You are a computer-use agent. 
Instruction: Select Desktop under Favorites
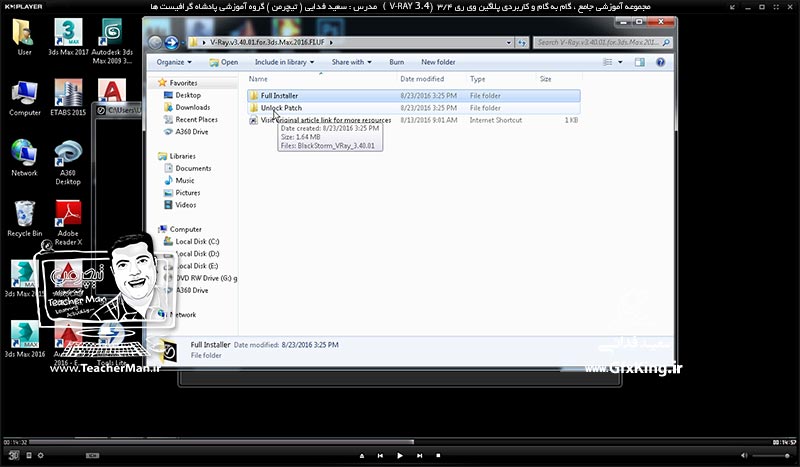183,95
